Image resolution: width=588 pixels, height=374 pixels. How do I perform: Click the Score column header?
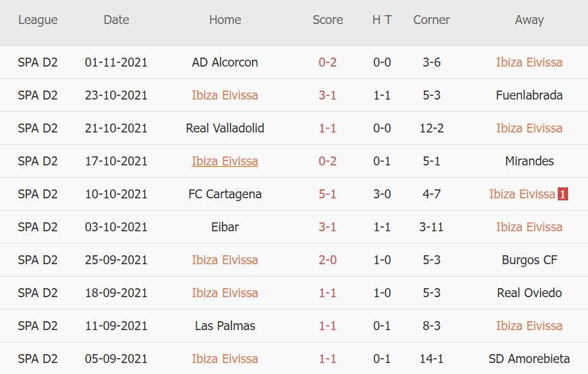328,20
